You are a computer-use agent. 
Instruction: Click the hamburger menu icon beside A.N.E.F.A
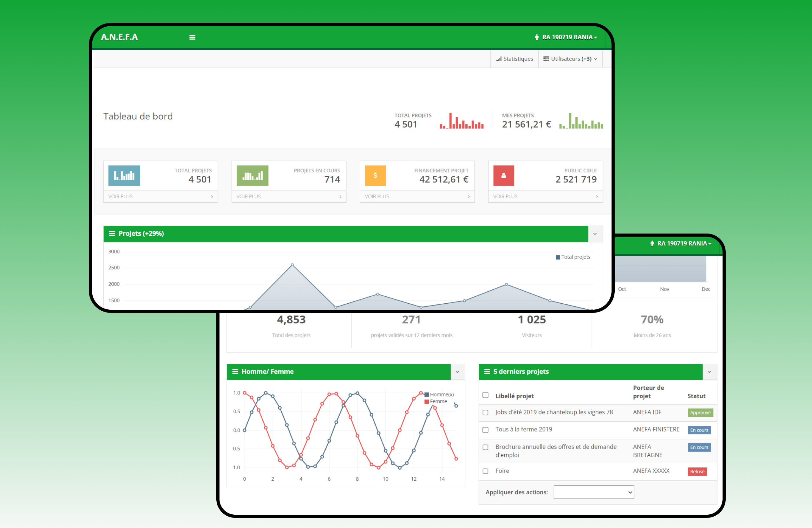(x=192, y=37)
